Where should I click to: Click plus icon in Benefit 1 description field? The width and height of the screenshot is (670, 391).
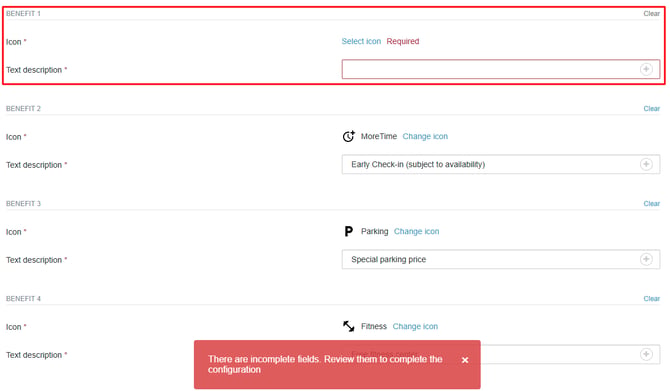pyautogui.click(x=646, y=69)
